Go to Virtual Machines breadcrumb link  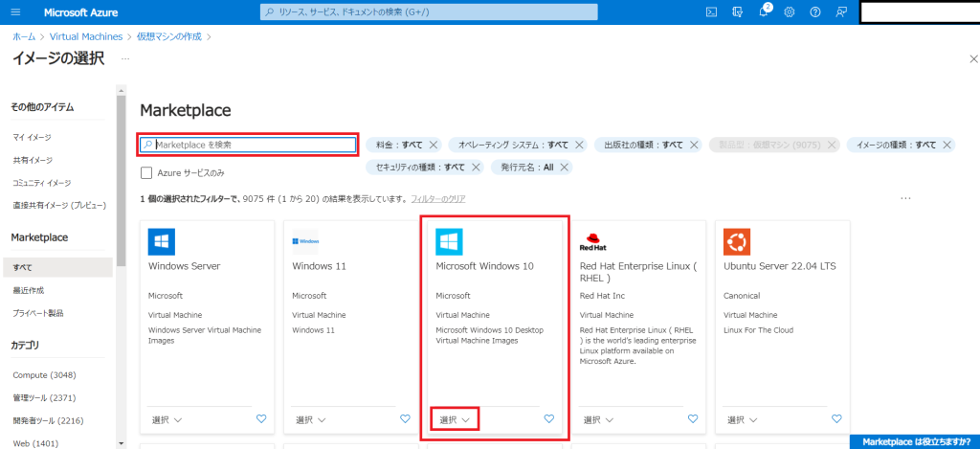85,37
